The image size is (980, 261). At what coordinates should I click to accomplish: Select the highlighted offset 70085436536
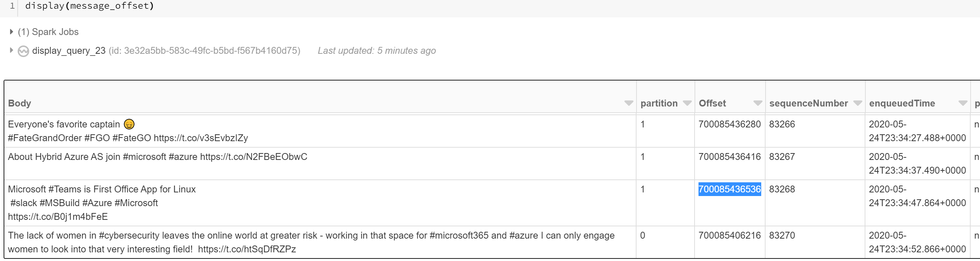pyautogui.click(x=729, y=189)
